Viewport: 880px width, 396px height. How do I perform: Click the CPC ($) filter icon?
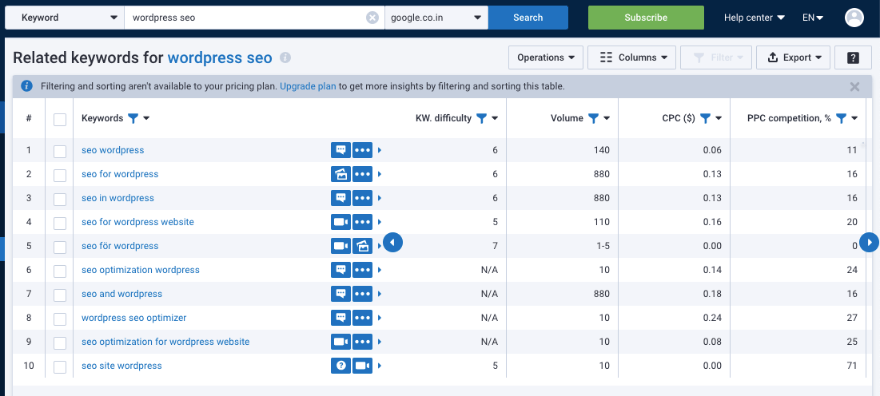click(x=705, y=118)
